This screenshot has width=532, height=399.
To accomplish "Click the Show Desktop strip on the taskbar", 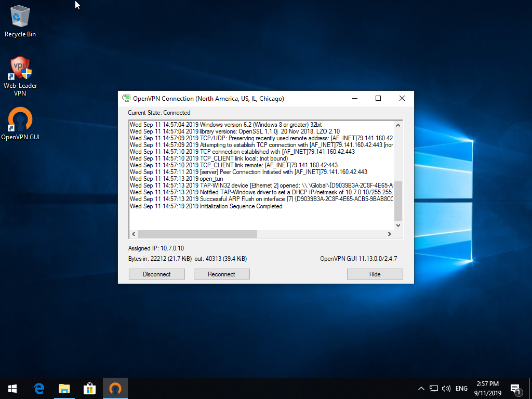I will pos(530,389).
